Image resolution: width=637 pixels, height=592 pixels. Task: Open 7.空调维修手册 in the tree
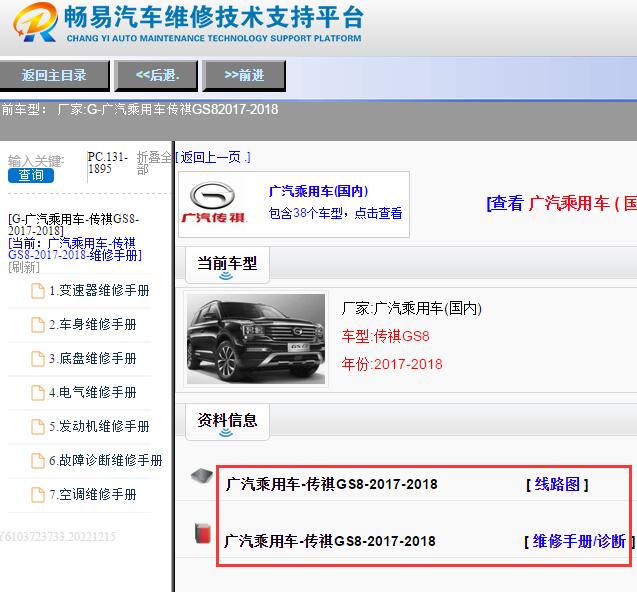tap(93, 494)
